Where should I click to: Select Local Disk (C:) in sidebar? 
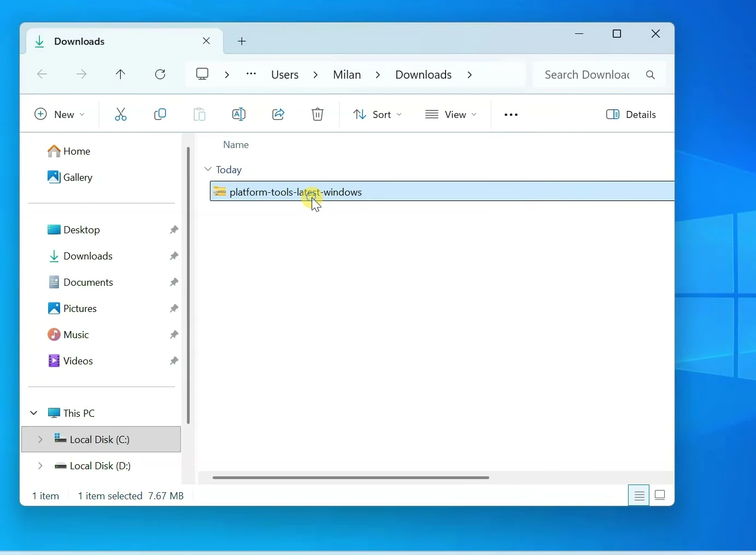tap(101, 439)
